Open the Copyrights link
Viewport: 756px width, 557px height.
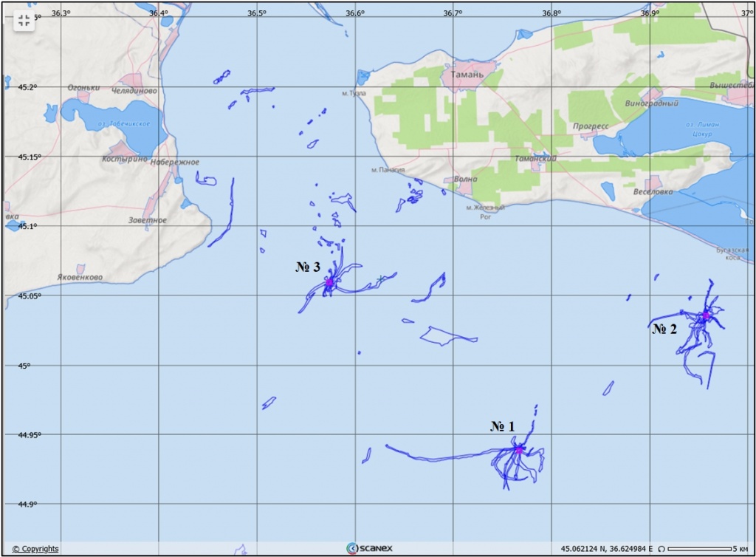(35, 549)
